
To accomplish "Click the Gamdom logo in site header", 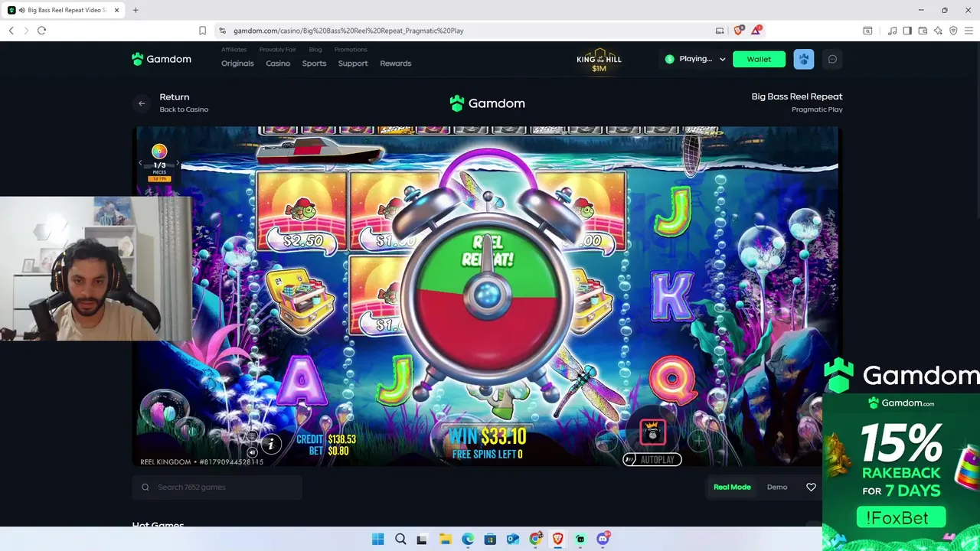I will tap(162, 59).
